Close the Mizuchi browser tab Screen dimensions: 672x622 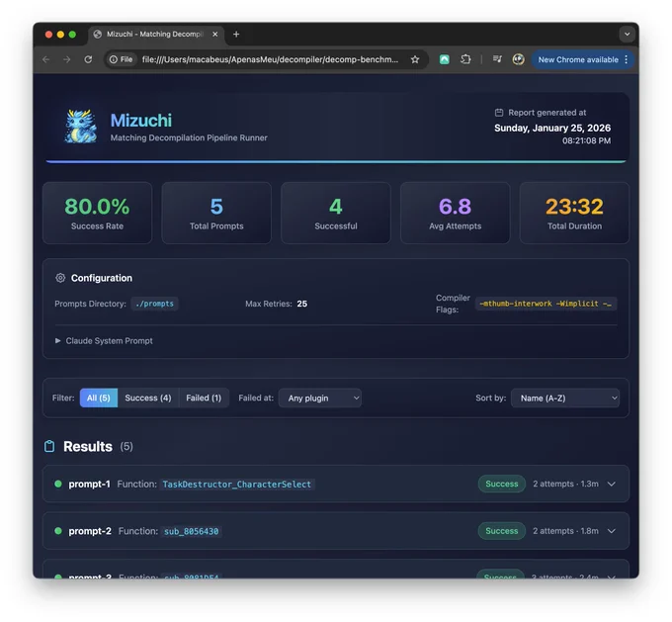tap(215, 35)
